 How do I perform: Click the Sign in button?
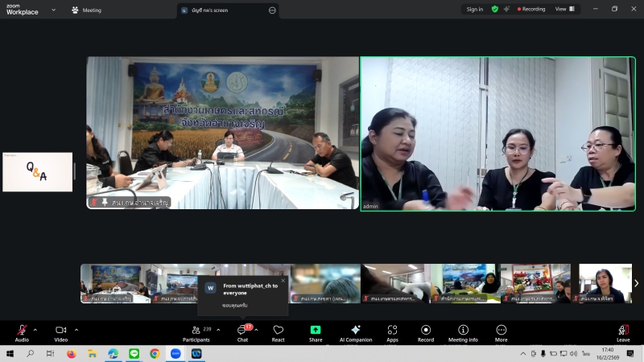[x=475, y=9]
